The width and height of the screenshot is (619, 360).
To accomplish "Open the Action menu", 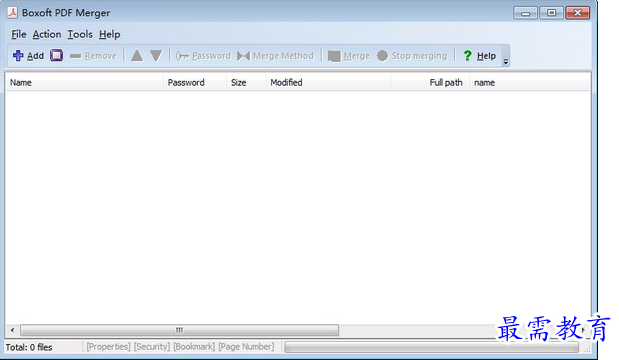I will click(x=47, y=34).
